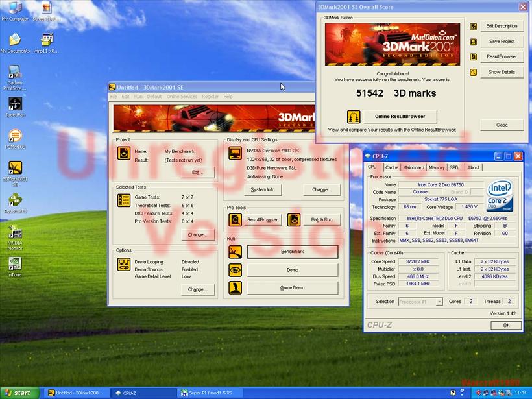Screen dimensions: 532x399
Task: Click the Show Details magnifier icon
Action: tap(474, 72)
